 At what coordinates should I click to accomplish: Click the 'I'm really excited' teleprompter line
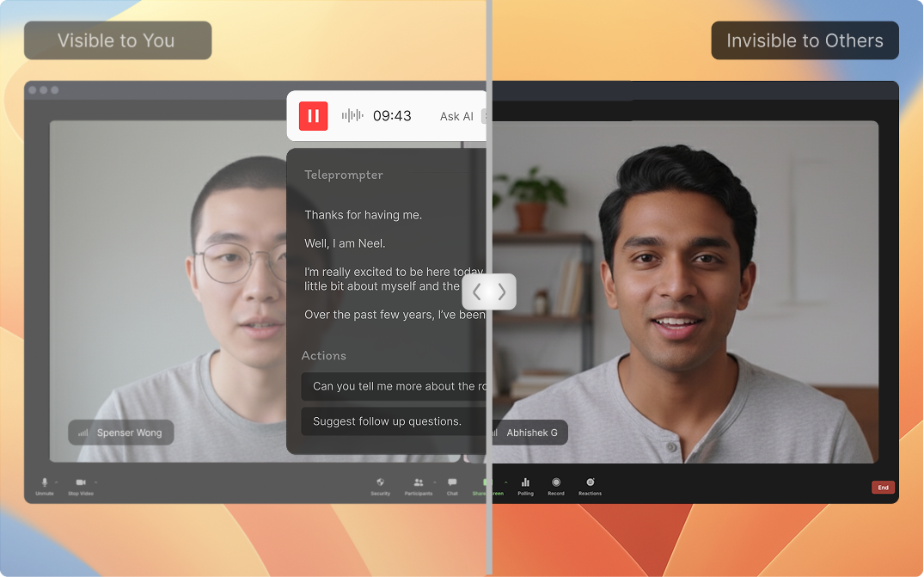coord(395,279)
